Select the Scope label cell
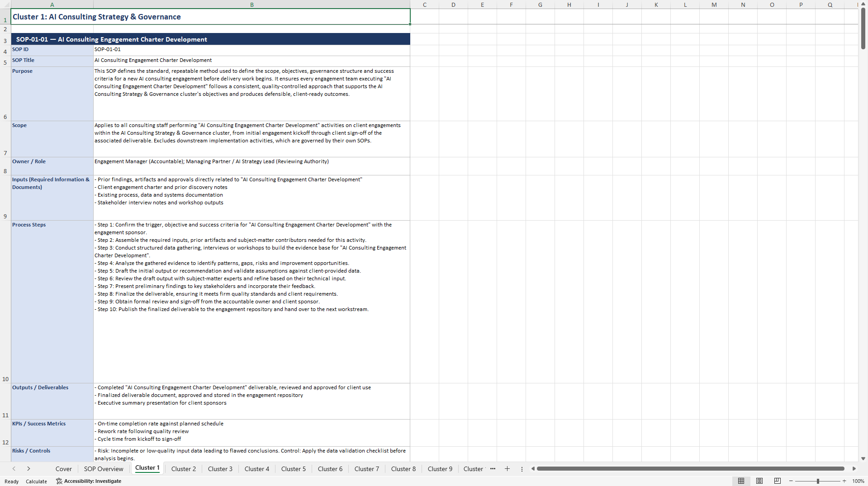 coord(52,139)
